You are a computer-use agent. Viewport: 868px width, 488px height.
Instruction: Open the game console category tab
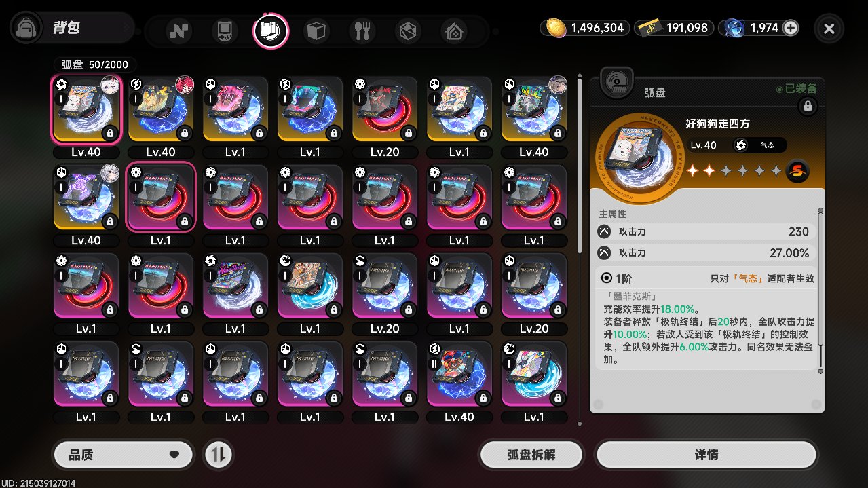pyautogui.click(x=225, y=31)
